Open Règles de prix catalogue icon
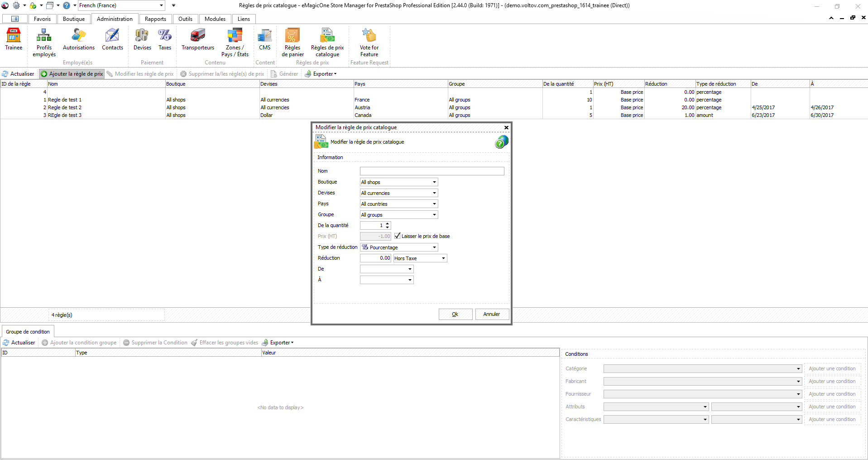 click(x=327, y=43)
